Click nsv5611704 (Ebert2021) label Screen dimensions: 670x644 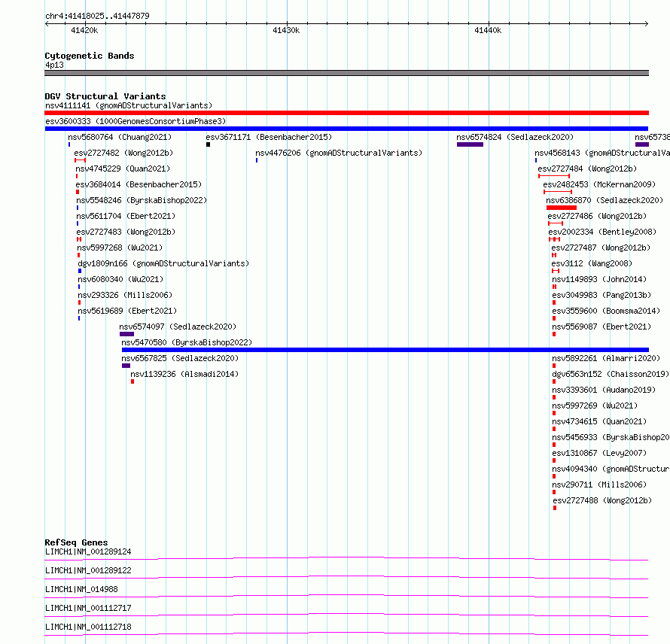coord(126,216)
